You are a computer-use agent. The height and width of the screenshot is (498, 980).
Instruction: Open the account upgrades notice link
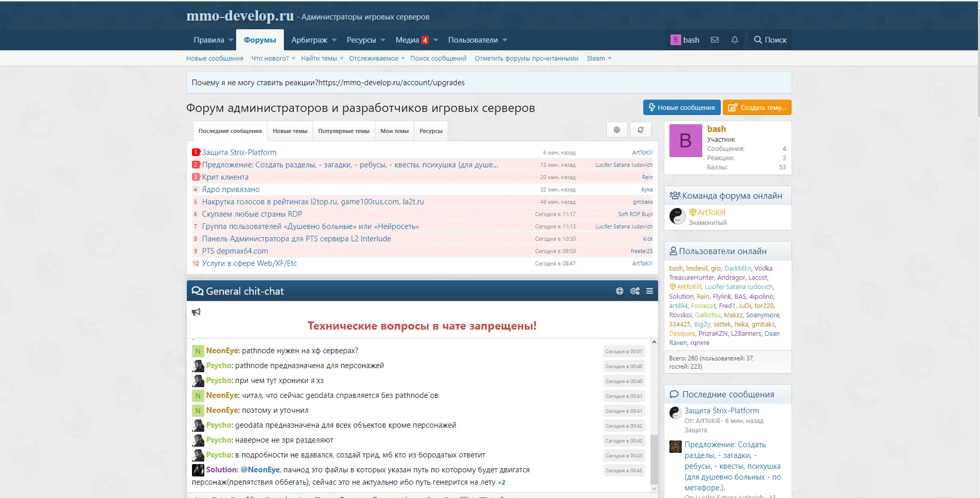[x=391, y=83]
